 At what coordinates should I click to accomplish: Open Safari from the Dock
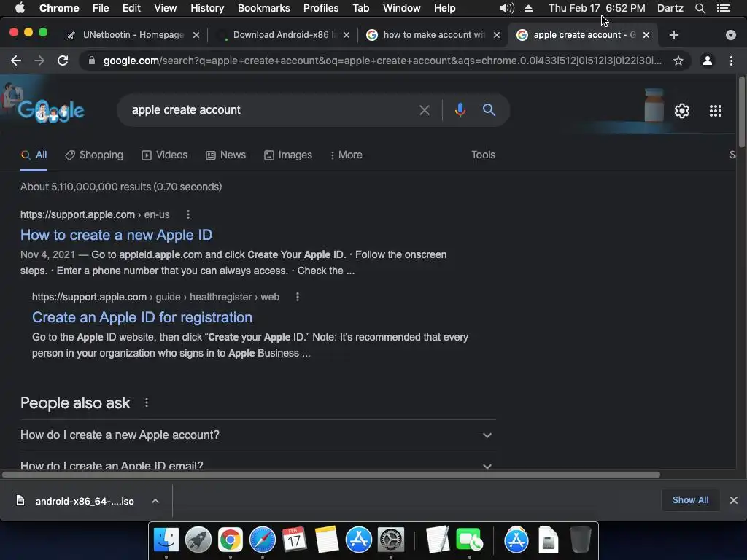262,540
